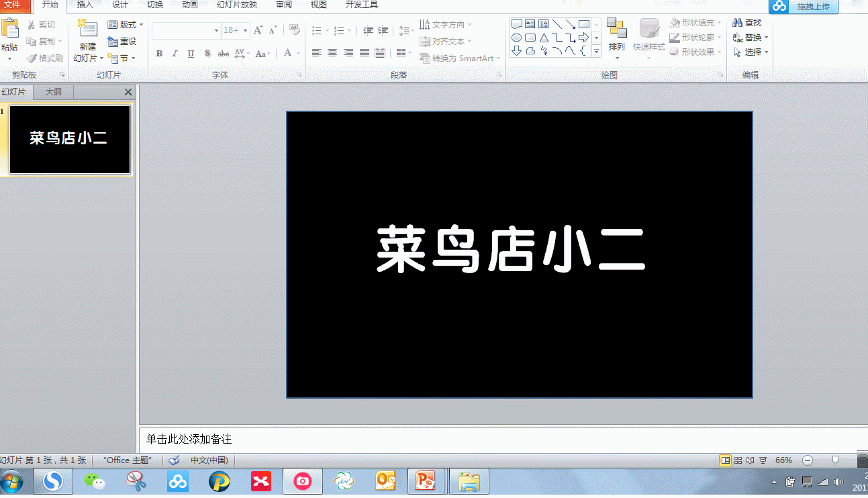
Task: Open the font size dropdown
Action: [x=244, y=30]
